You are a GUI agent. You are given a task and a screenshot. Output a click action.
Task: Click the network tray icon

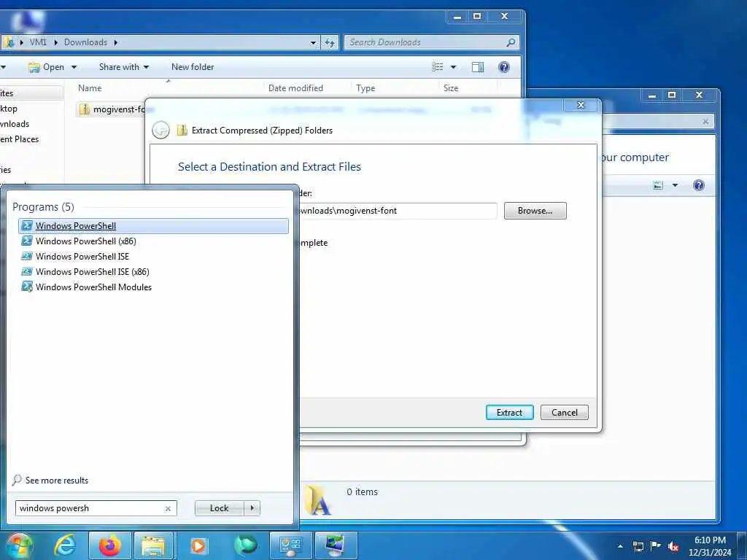[638, 546]
